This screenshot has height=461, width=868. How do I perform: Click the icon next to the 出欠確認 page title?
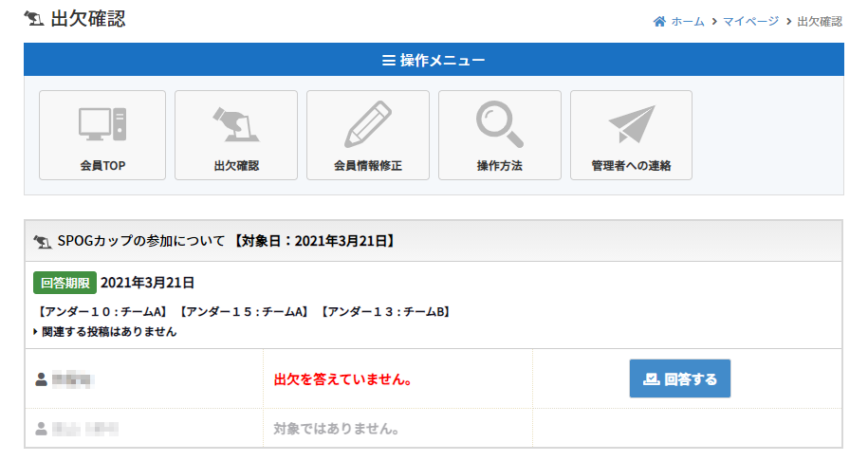34,19
